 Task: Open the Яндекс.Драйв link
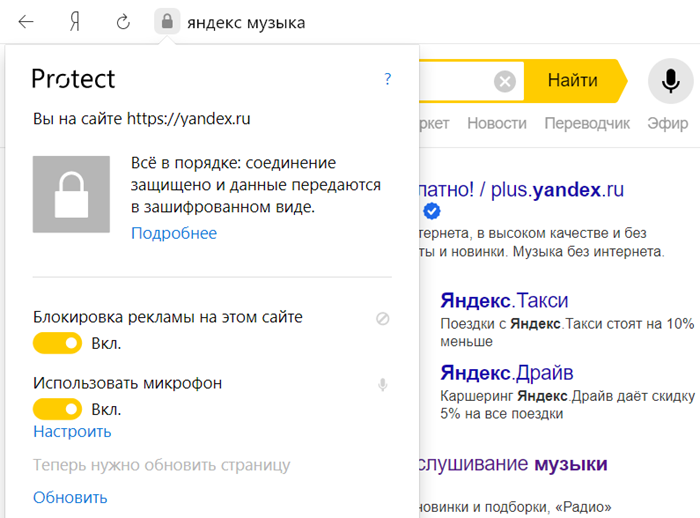click(507, 372)
